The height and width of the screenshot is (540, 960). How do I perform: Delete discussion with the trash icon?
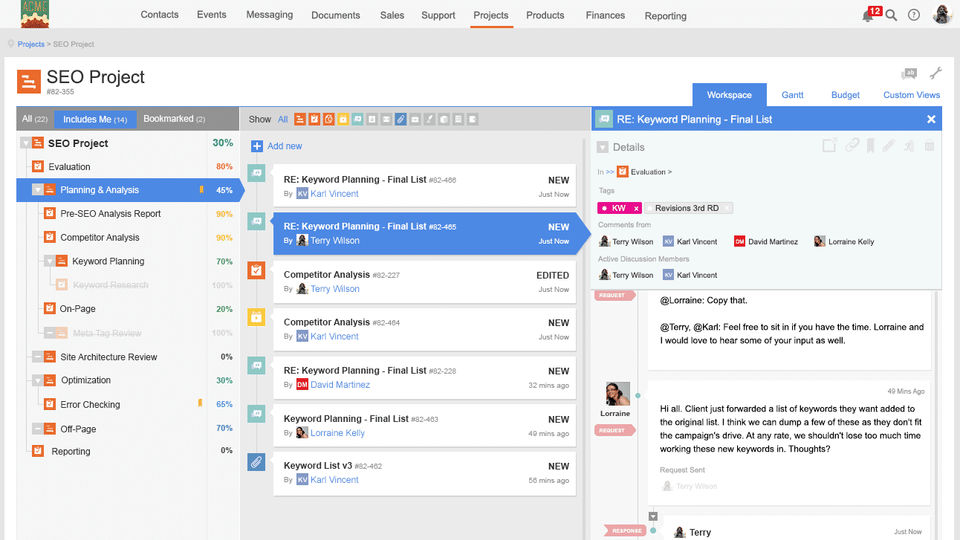[929, 146]
